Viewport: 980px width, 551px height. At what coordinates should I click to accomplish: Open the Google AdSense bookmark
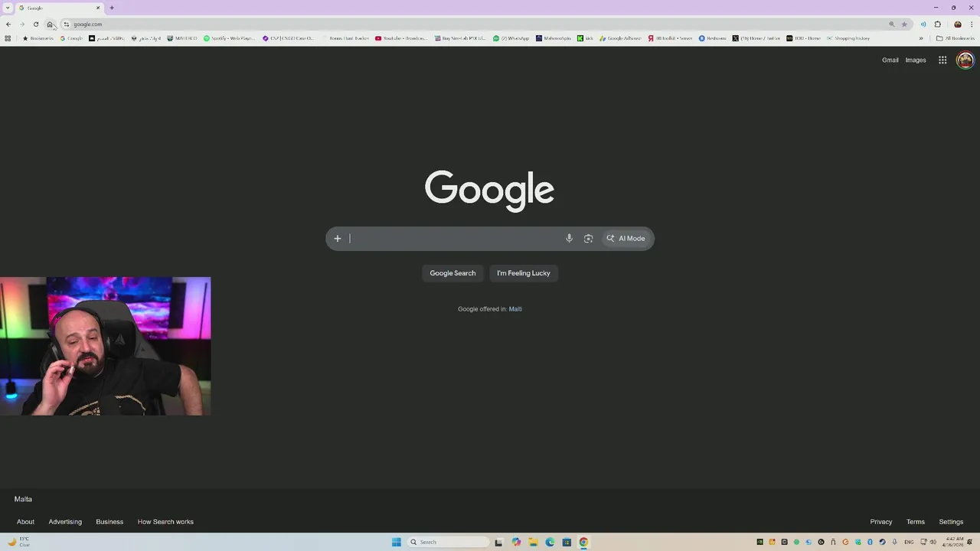[x=620, y=37]
